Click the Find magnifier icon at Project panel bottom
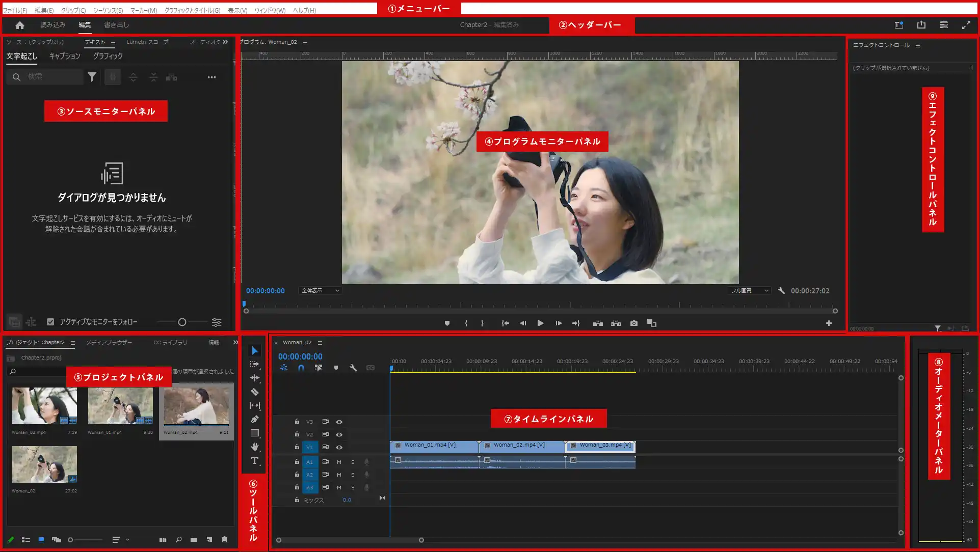 click(x=178, y=539)
